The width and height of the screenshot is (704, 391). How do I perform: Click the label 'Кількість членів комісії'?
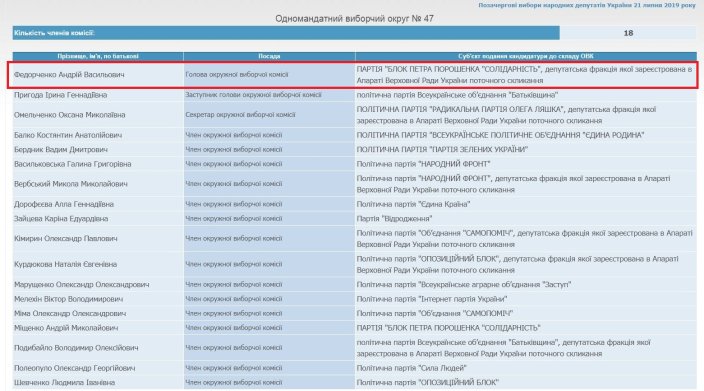click(54, 33)
